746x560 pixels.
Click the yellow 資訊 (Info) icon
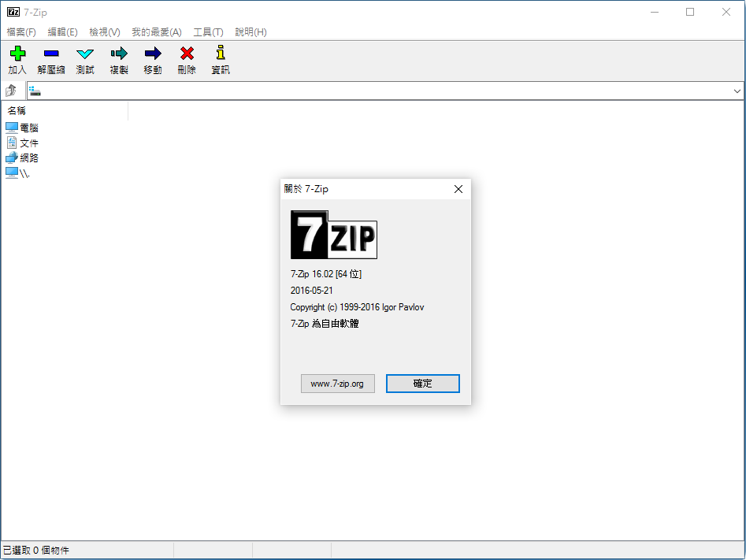[221, 54]
